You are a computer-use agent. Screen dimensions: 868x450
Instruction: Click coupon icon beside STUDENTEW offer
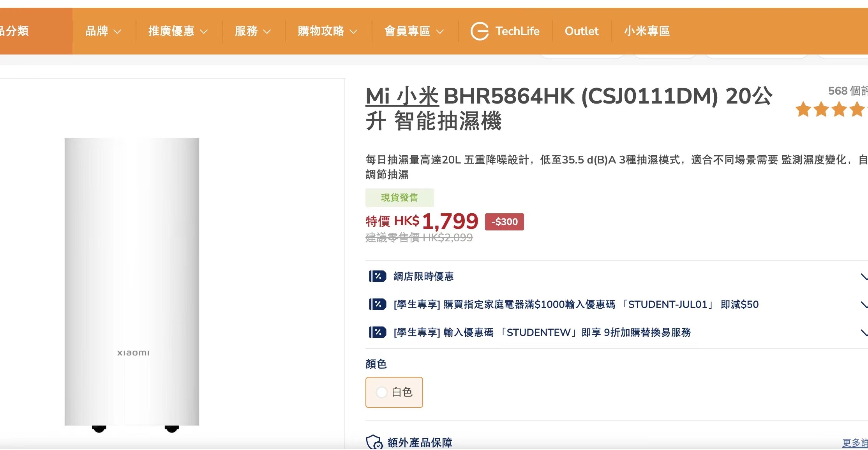[x=377, y=332]
